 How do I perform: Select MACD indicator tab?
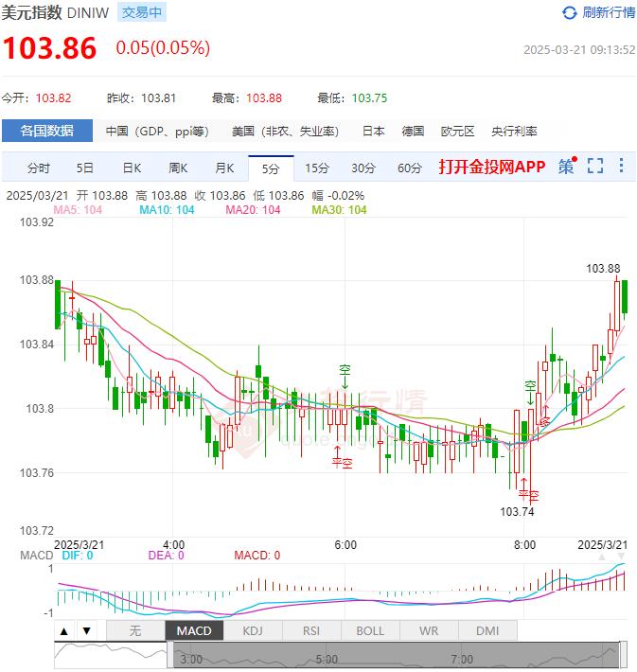(x=194, y=631)
